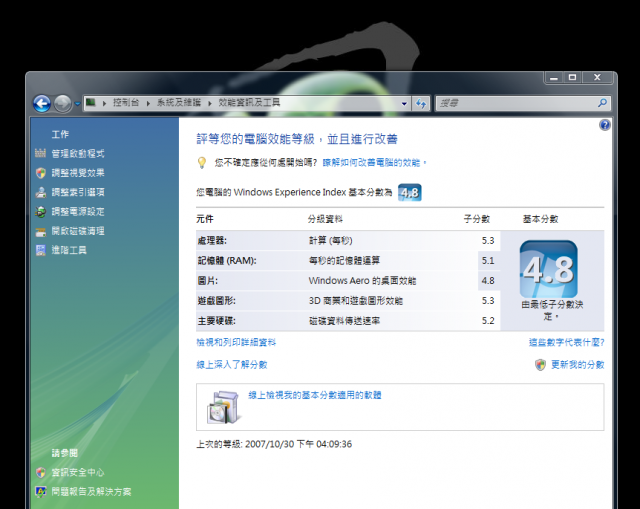Click the shield icon beside 資訊安全中心
Viewport: 640px width, 509px height.
pos(40,473)
